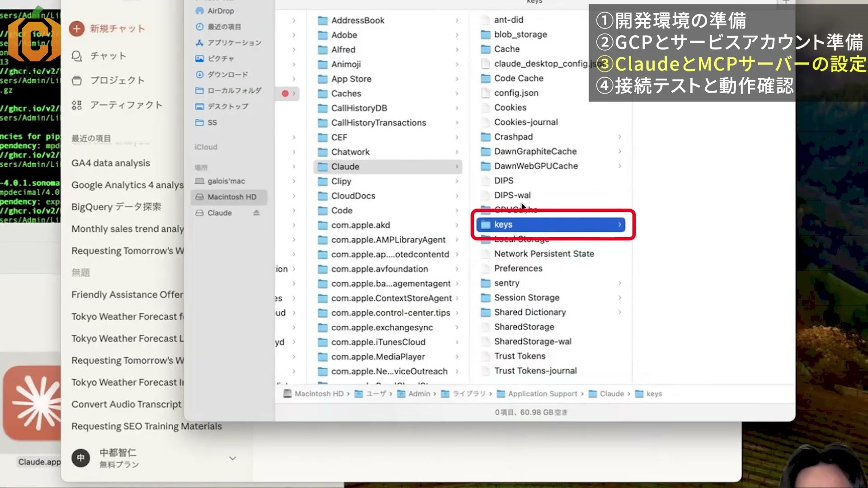Open the BigQuery chat in recent list

[x=116, y=207]
